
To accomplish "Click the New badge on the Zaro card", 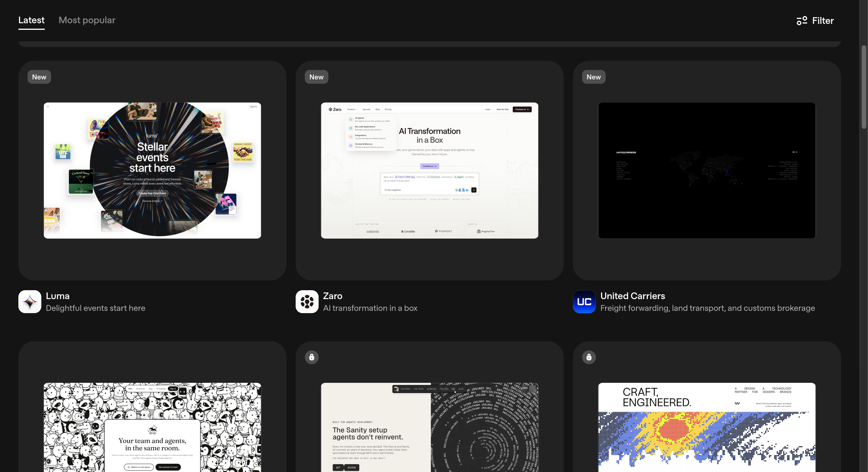I will point(316,77).
